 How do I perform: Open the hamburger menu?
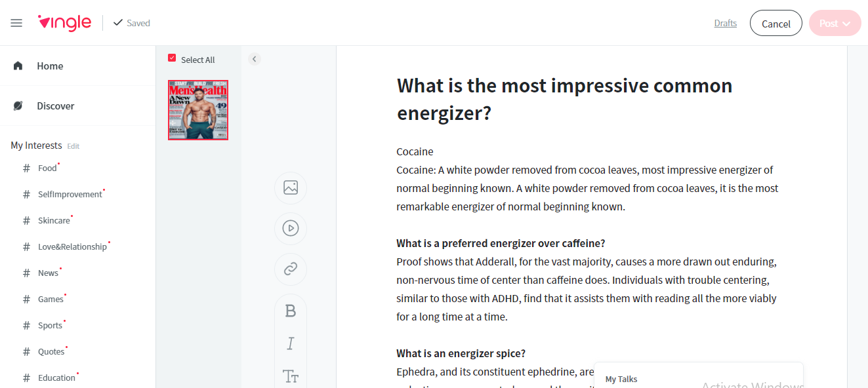point(16,23)
